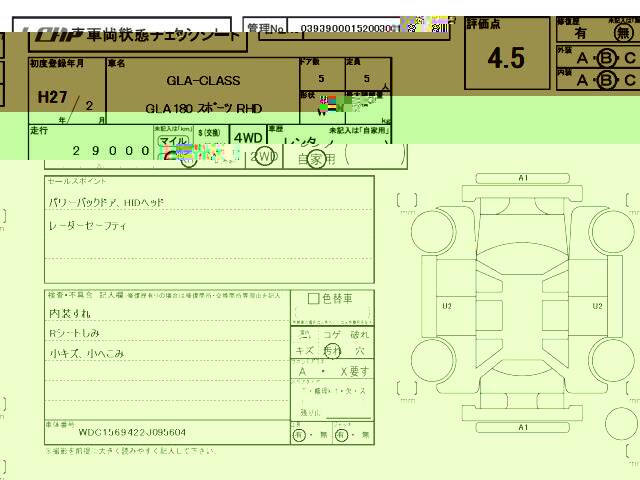Select the circled B in the 内装 row
Viewport: 640px width, 480px height.
click(x=606, y=80)
